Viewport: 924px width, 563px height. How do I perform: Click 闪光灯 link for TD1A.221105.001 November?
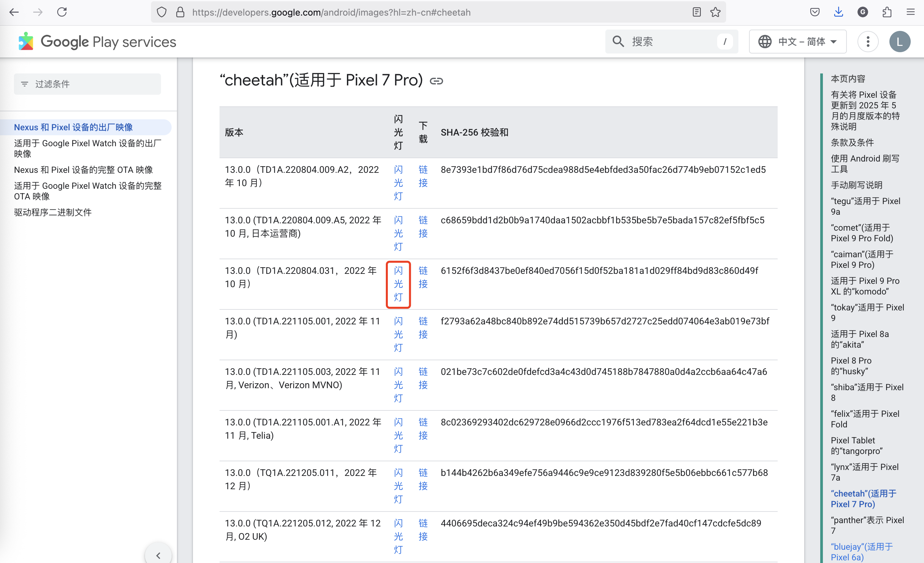(x=398, y=334)
